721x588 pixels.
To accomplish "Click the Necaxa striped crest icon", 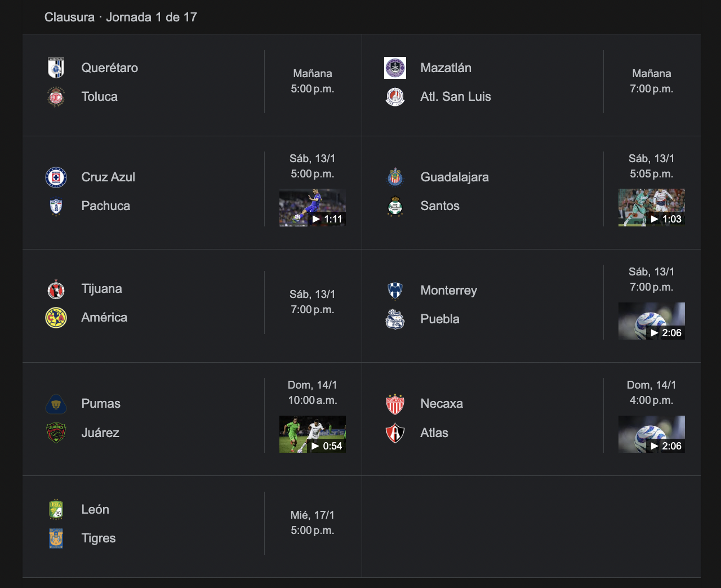I will click(395, 404).
